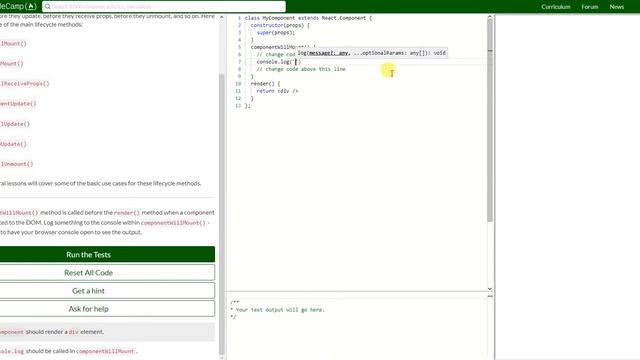Viewport: 640px width, 360px height.
Task: Click the render() { code line
Action: pos(265,84)
